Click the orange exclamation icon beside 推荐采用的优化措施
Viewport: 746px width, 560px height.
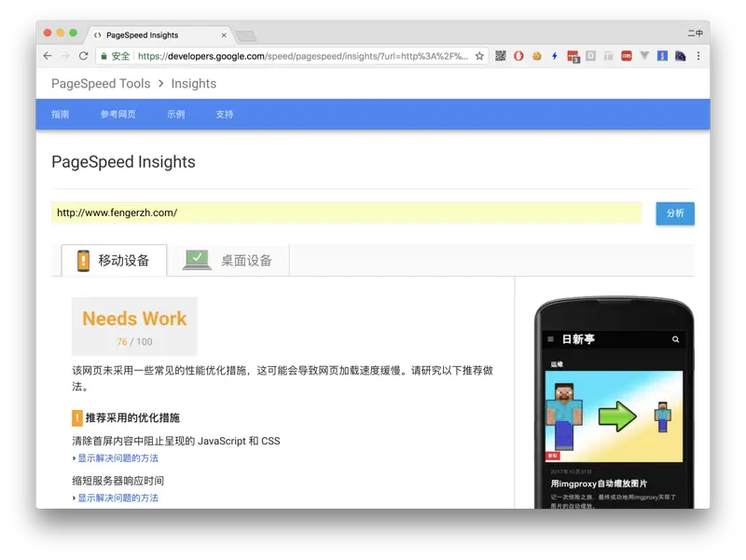point(77,417)
